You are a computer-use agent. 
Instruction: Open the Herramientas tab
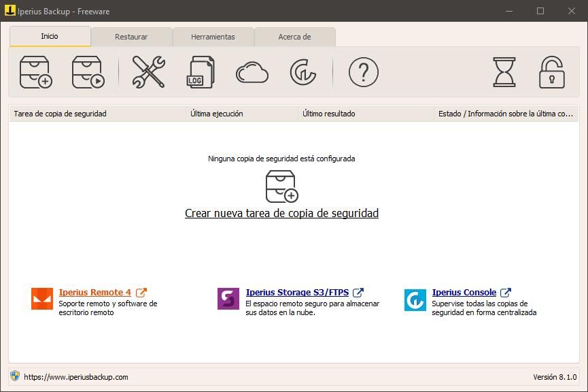coord(213,37)
